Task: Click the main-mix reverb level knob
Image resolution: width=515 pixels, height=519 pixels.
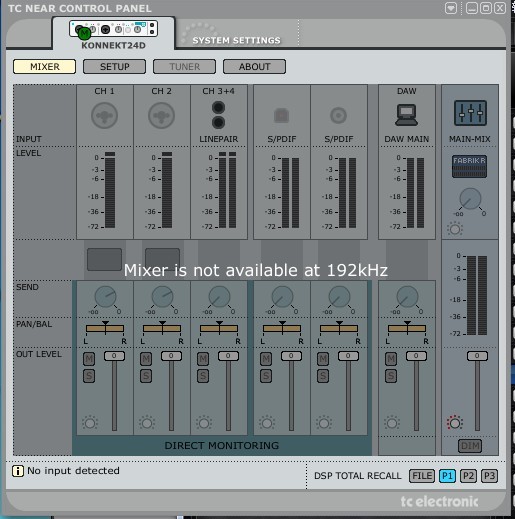Action: [470, 199]
